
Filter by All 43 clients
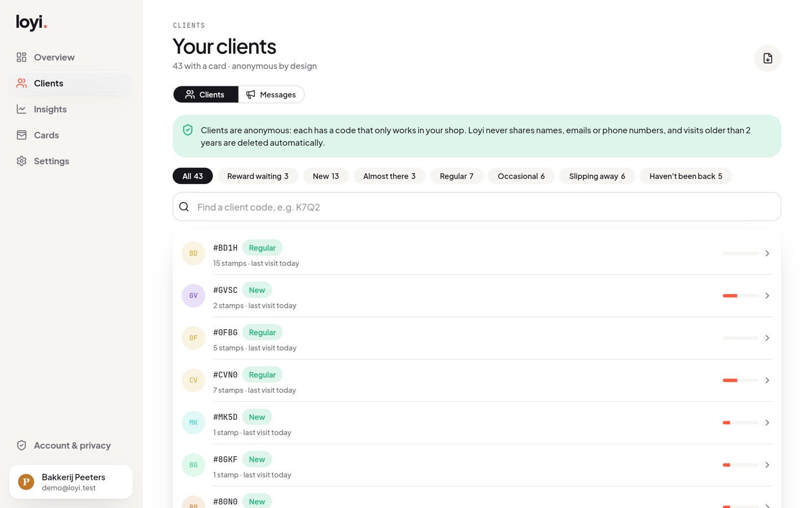(192, 176)
